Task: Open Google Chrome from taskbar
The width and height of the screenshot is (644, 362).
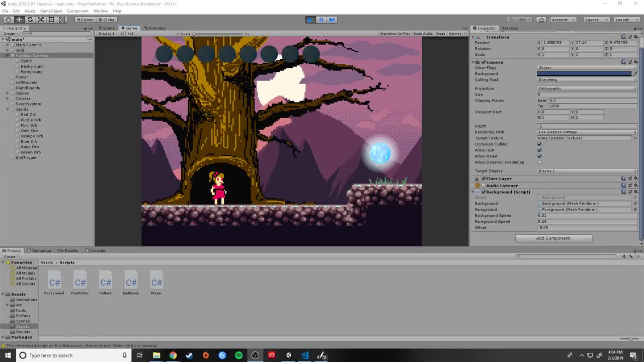Action: (x=173, y=355)
